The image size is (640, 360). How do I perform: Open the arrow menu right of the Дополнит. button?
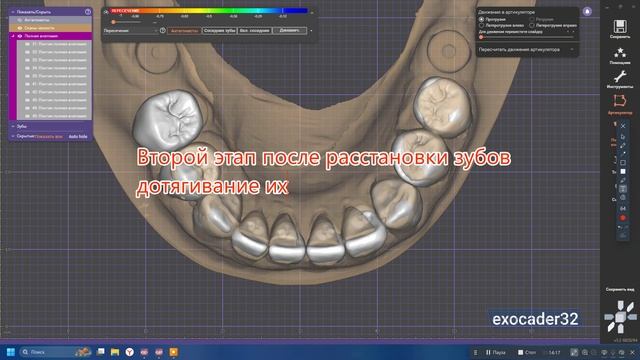point(311,31)
